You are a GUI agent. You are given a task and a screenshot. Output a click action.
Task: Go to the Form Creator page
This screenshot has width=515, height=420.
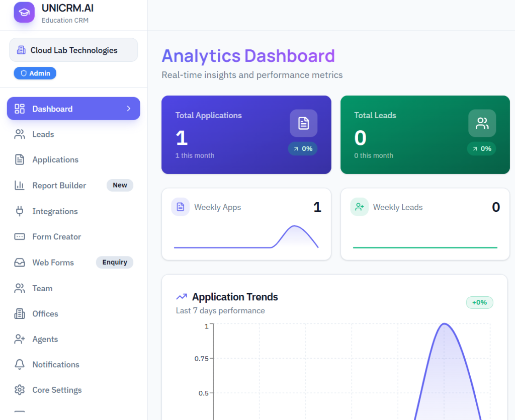56,237
